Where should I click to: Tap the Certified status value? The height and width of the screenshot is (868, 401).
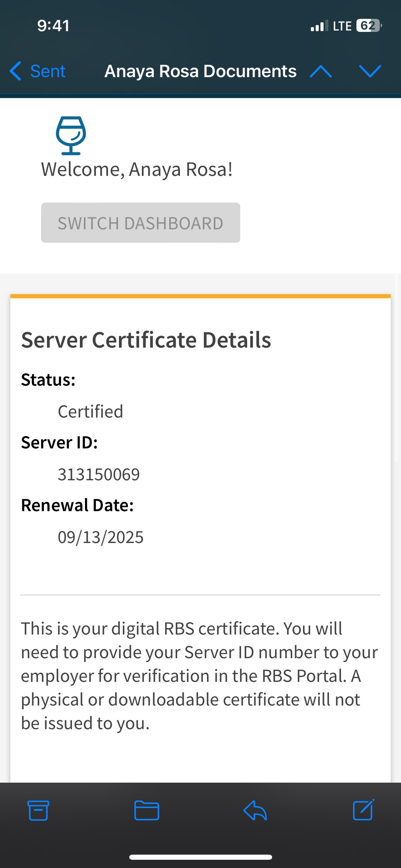tap(90, 411)
